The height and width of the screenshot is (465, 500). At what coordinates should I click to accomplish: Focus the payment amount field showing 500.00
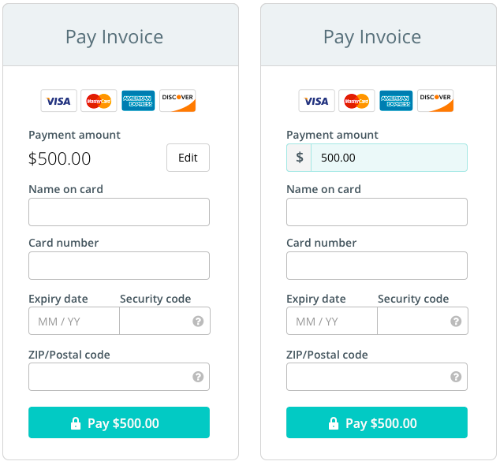pyautogui.click(x=389, y=158)
